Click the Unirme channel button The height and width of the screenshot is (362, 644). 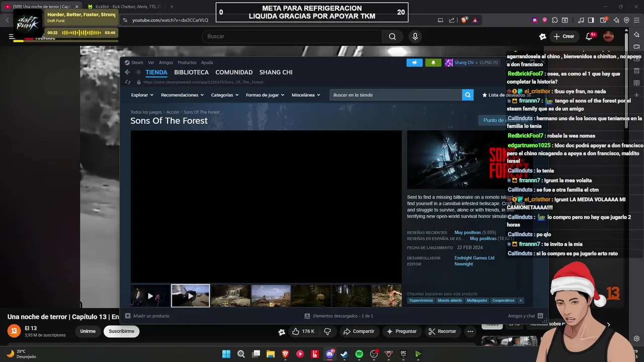(88, 331)
